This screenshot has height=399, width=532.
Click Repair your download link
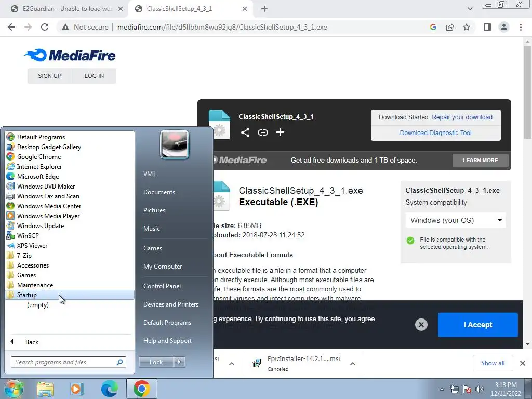[x=462, y=117]
